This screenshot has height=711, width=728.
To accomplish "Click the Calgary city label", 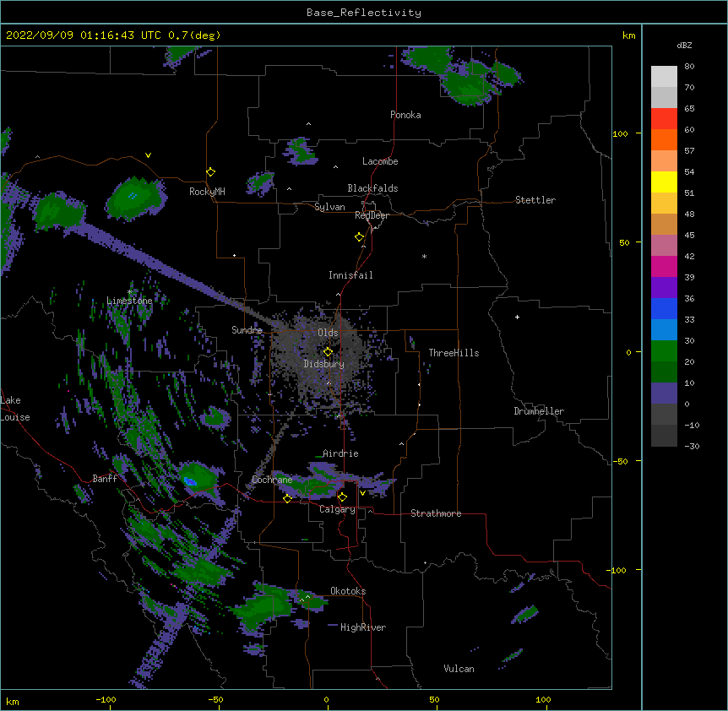I will pyautogui.click(x=337, y=509).
